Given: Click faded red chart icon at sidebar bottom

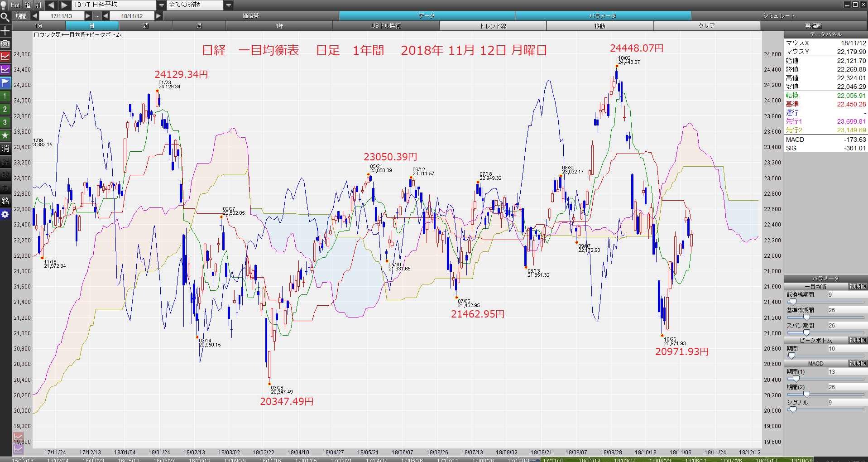Looking at the screenshot, I should [x=18, y=438].
